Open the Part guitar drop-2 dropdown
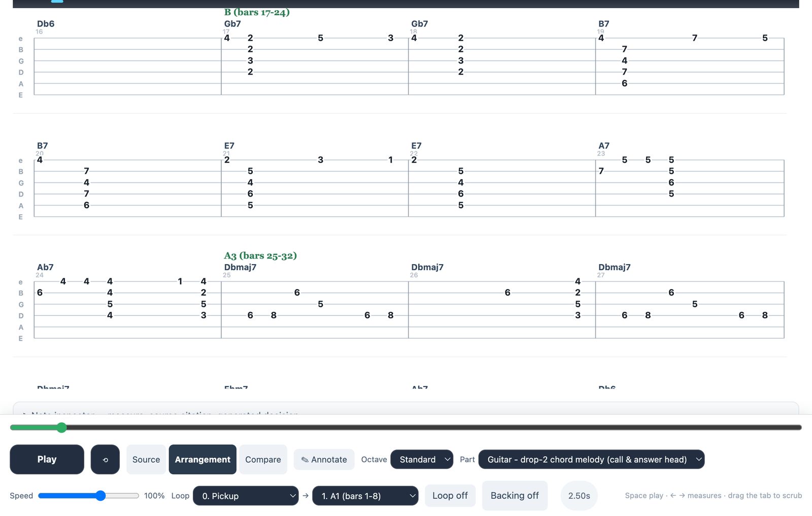812x516 pixels. click(x=591, y=460)
